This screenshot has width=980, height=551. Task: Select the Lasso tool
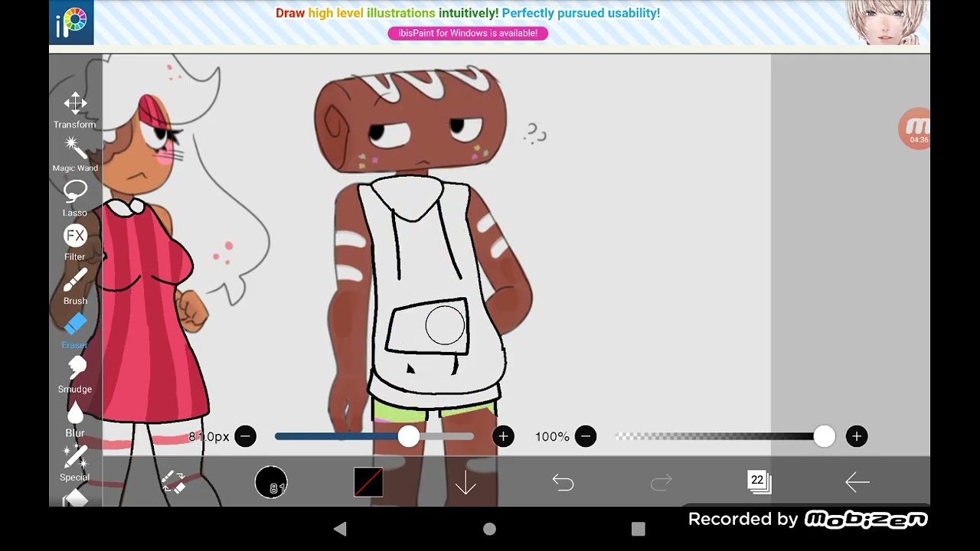(75, 198)
